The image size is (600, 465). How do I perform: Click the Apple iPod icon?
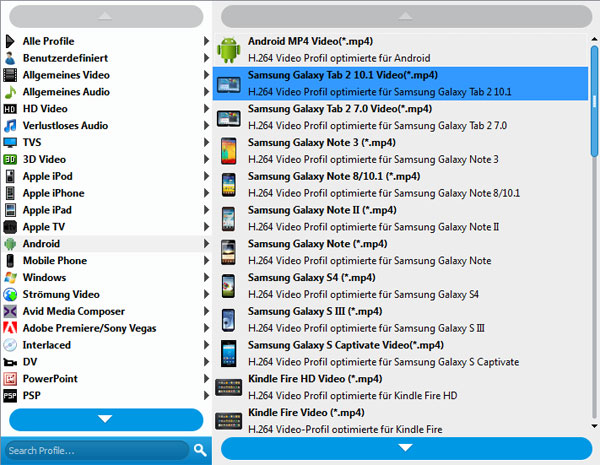(x=10, y=176)
